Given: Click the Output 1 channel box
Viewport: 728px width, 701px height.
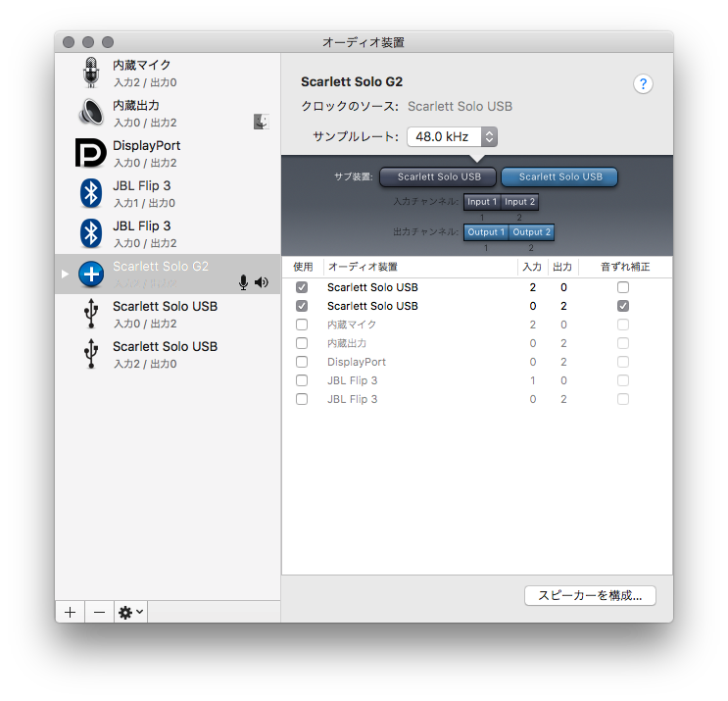Looking at the screenshot, I should (x=486, y=232).
